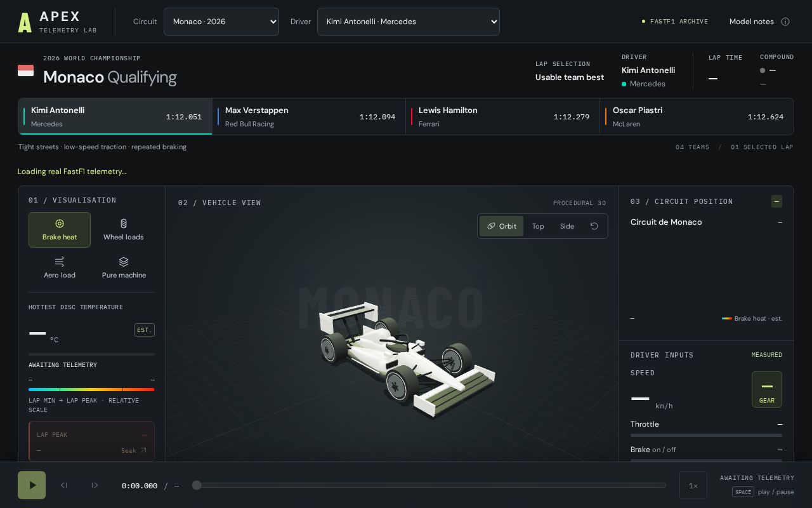Switch to Side camera view
Viewport: 812px width, 508px height.
pyautogui.click(x=567, y=226)
